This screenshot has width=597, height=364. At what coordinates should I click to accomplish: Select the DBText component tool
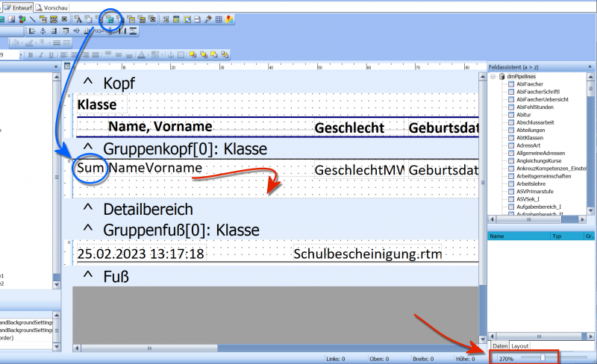(x=78, y=19)
